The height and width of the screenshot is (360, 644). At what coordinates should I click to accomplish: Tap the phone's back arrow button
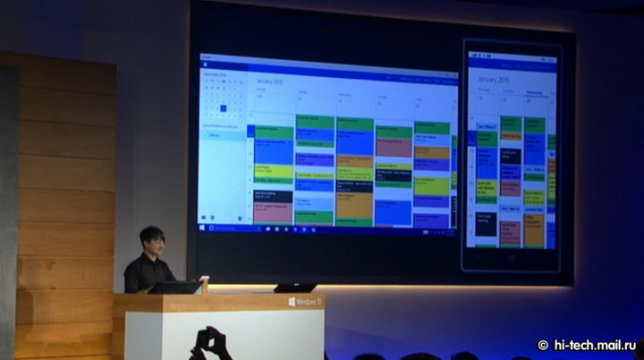[x=478, y=258]
